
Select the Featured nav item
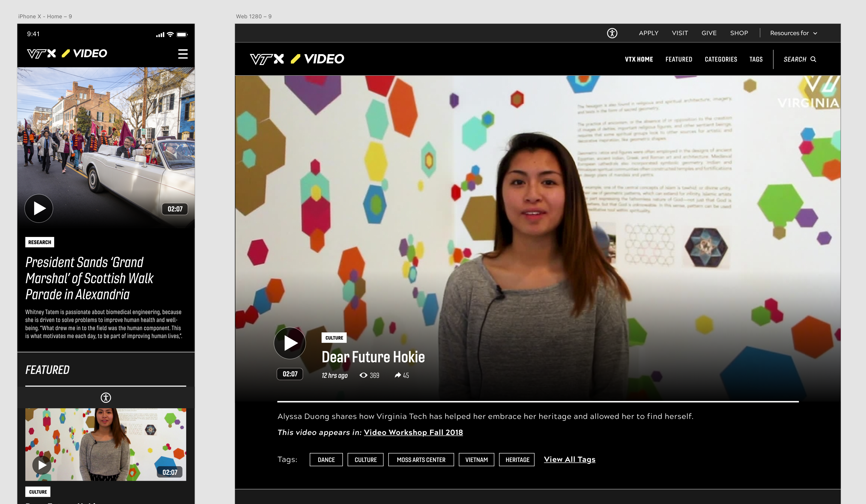[x=678, y=59]
